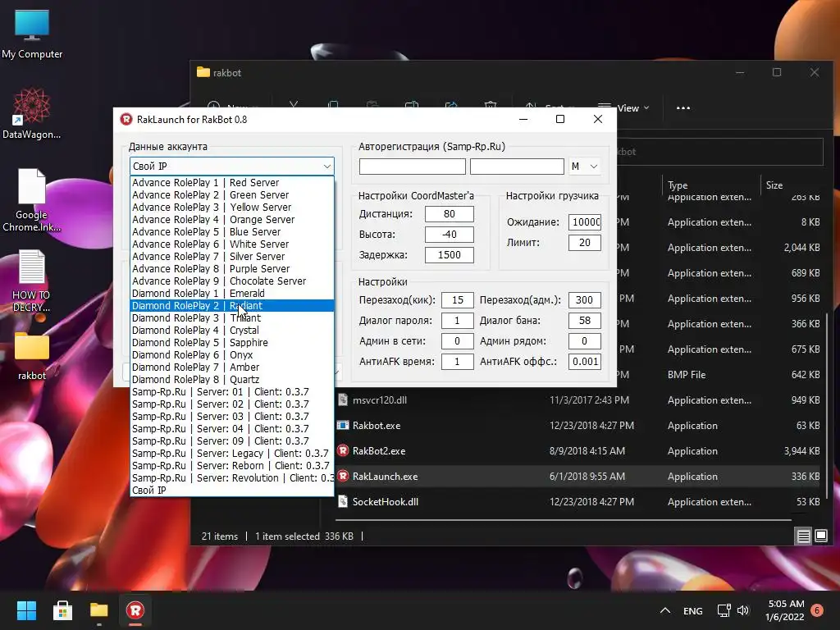The width and height of the screenshot is (840, 630).
Task: Open the M gender dropdown
Action: (584, 167)
